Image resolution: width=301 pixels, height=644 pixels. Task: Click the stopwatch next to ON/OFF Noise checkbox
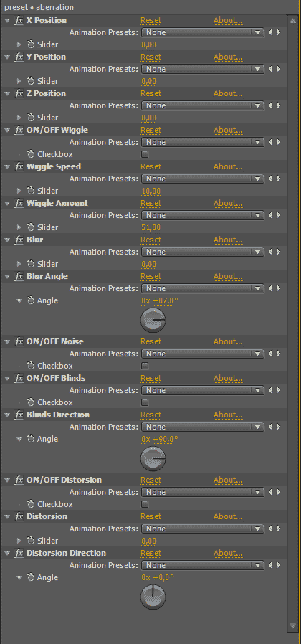[31, 366]
